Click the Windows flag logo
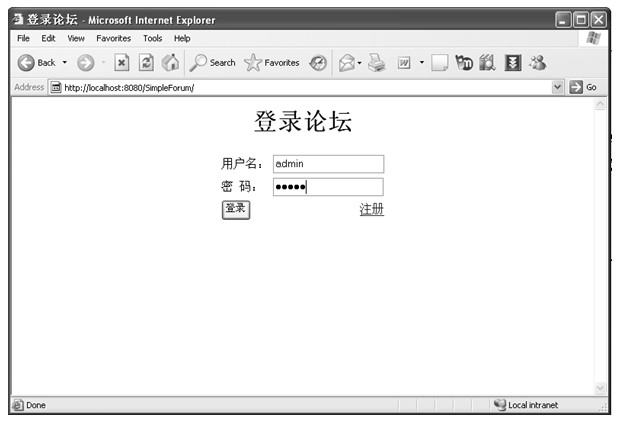The image size is (621, 424). pyautogui.click(x=593, y=38)
